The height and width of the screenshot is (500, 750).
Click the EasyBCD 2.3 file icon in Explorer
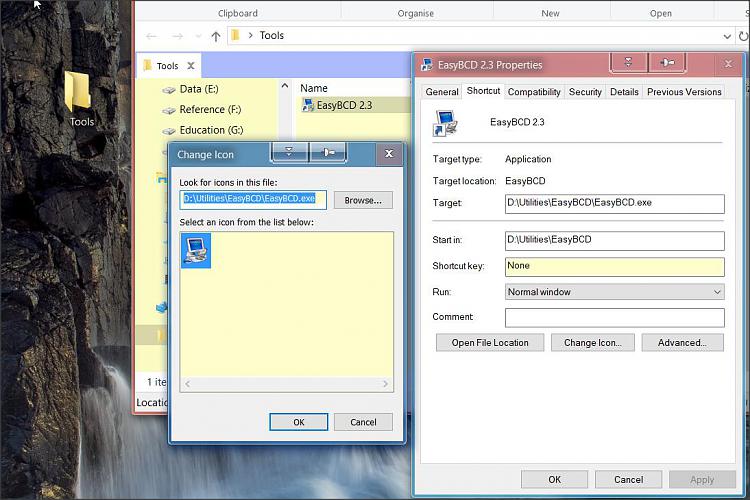[x=308, y=105]
